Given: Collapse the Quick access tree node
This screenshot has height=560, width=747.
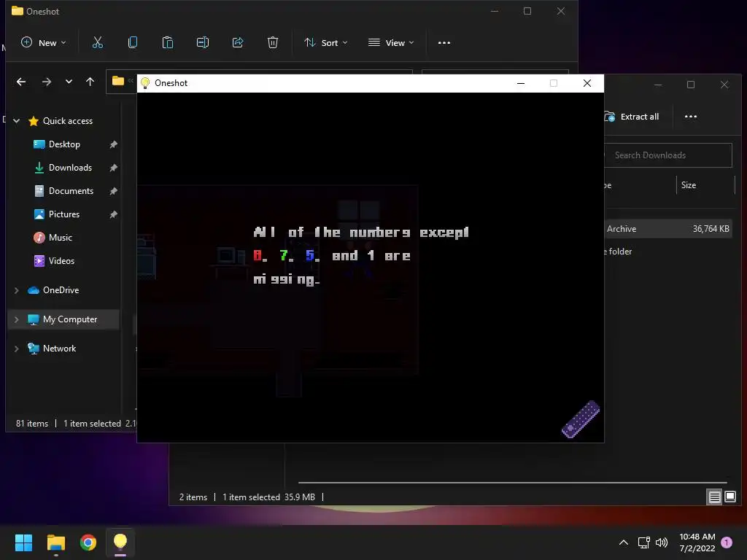Looking at the screenshot, I should [16, 121].
